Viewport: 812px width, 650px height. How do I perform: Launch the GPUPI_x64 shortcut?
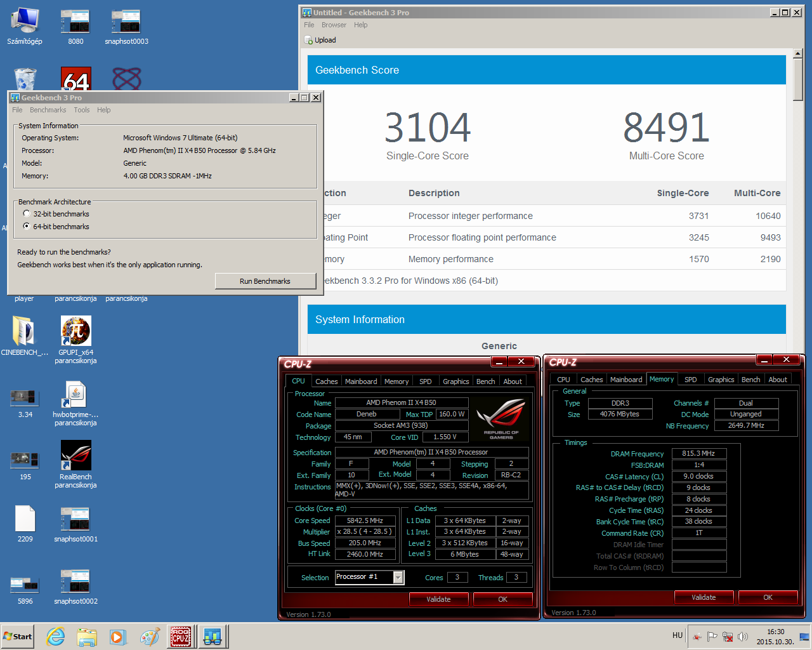[75, 340]
